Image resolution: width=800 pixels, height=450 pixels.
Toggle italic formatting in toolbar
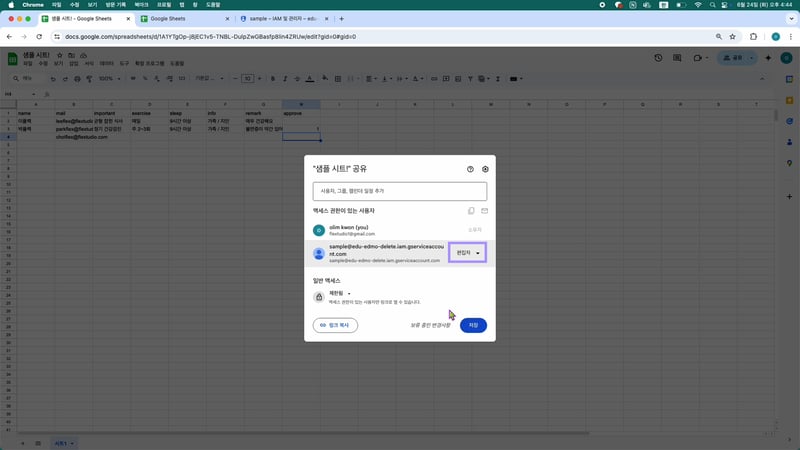point(285,79)
